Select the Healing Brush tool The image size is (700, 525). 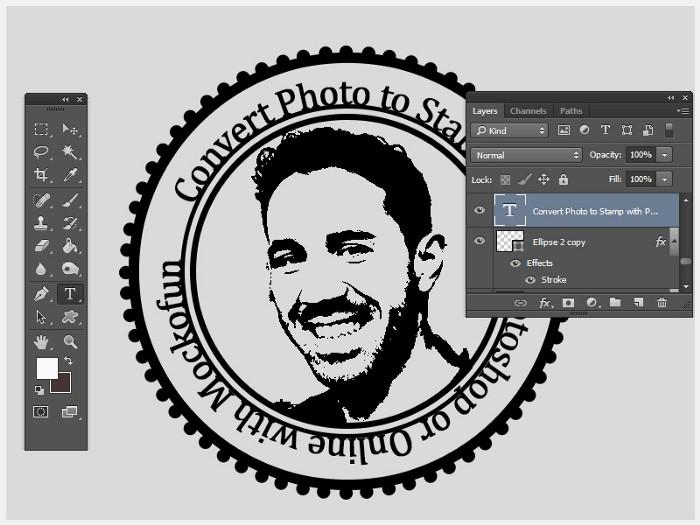pos(41,200)
